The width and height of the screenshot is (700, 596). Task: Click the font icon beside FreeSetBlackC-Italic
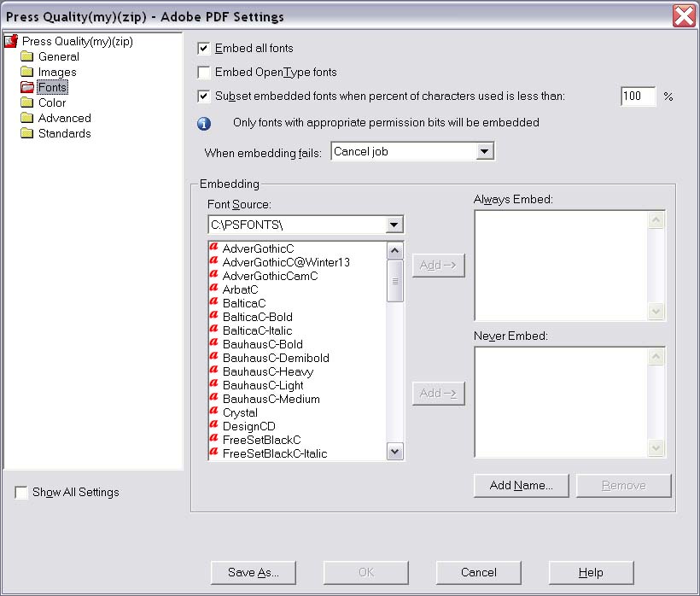pyautogui.click(x=213, y=453)
